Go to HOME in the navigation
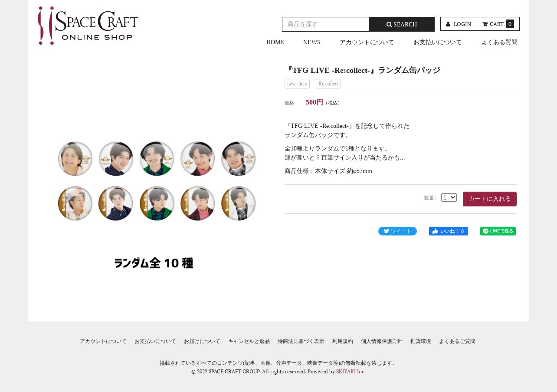This screenshot has width=557, height=392. tap(275, 42)
